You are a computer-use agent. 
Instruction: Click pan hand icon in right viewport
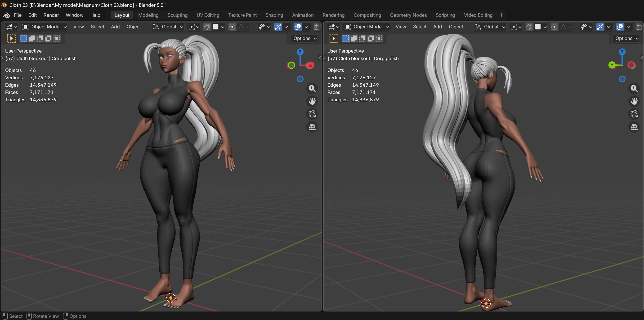click(x=634, y=101)
